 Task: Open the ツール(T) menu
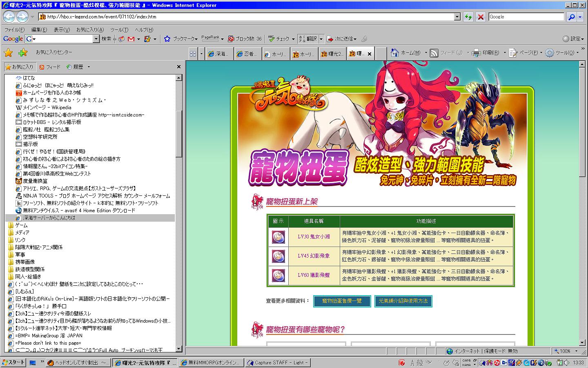point(119,30)
